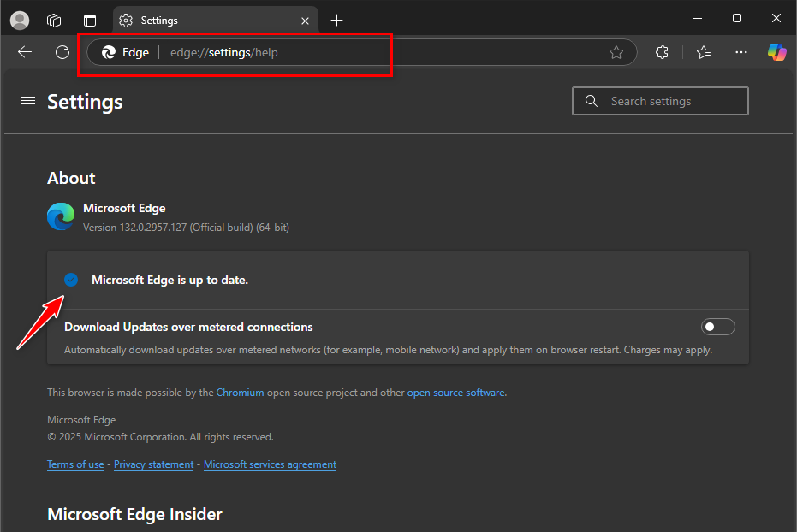797x532 pixels.
Task: Click the version number text
Action: point(186,228)
